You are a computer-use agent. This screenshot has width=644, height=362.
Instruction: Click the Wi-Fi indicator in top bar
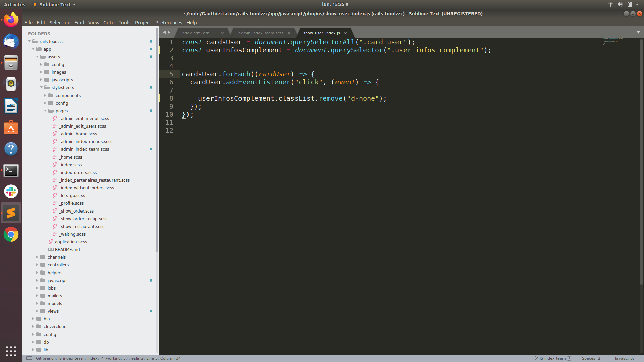point(610,4)
